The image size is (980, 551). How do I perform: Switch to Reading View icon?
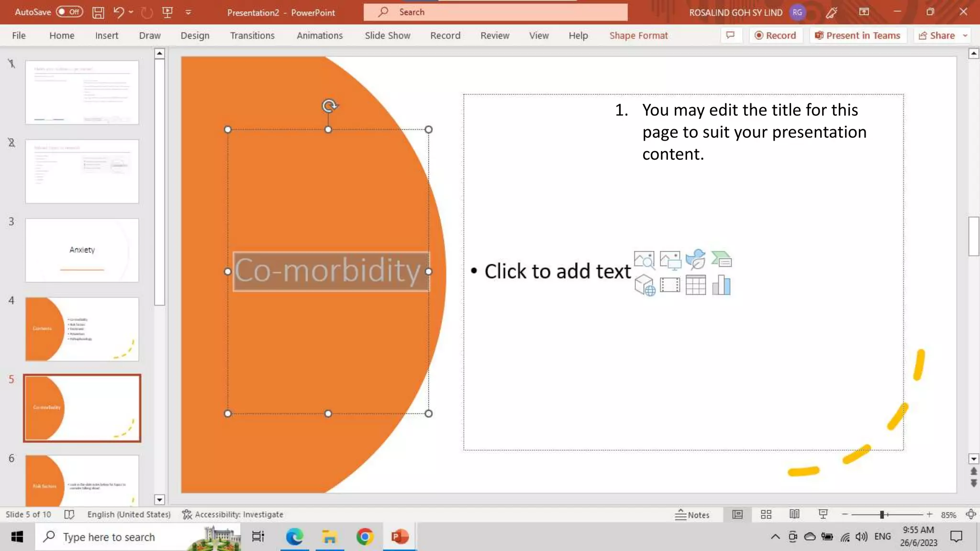point(794,515)
